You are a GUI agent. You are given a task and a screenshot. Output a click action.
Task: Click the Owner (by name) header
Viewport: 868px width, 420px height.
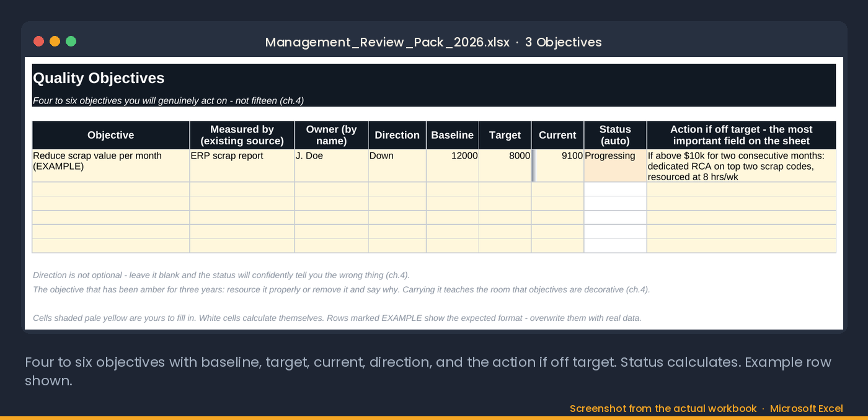pos(332,135)
